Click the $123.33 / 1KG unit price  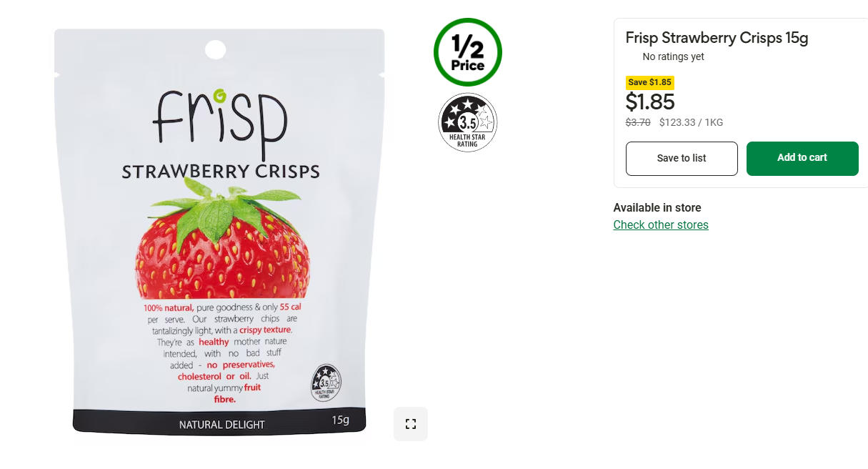(x=691, y=122)
